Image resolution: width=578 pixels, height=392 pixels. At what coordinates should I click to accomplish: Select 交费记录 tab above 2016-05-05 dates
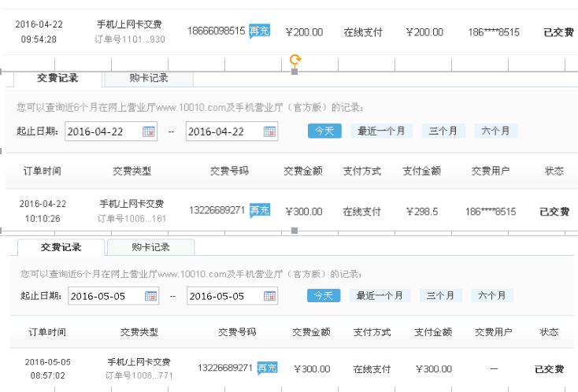61,247
